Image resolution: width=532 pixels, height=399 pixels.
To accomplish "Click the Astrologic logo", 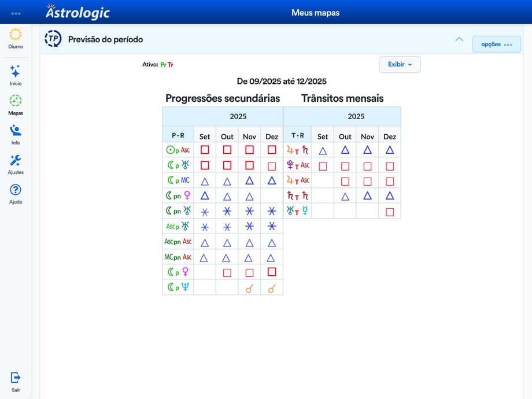I will (x=77, y=12).
